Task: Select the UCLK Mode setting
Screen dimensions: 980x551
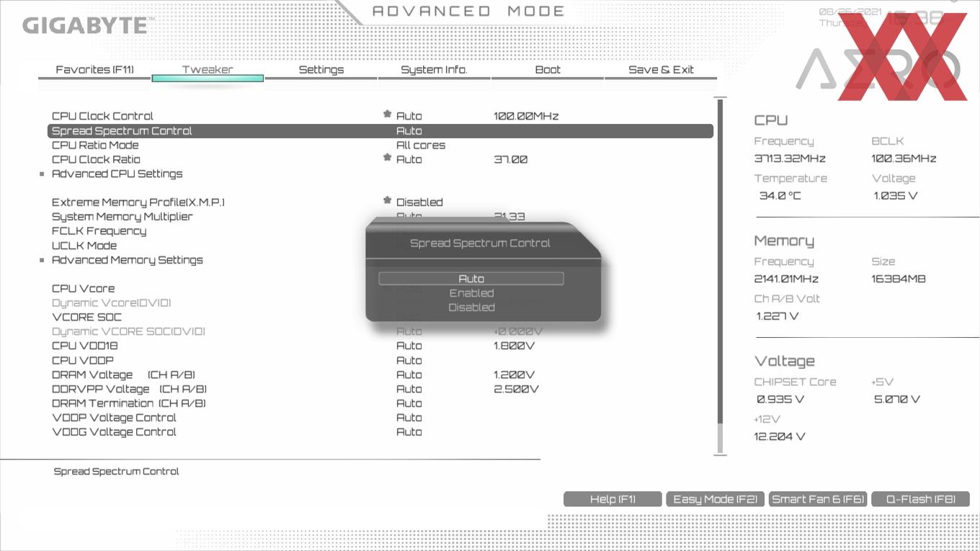Action: coord(84,246)
